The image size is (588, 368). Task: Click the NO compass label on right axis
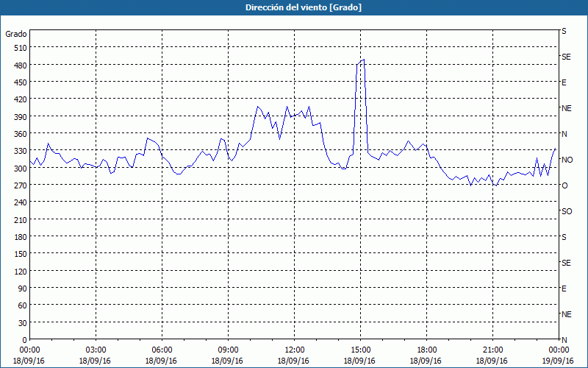coord(567,160)
